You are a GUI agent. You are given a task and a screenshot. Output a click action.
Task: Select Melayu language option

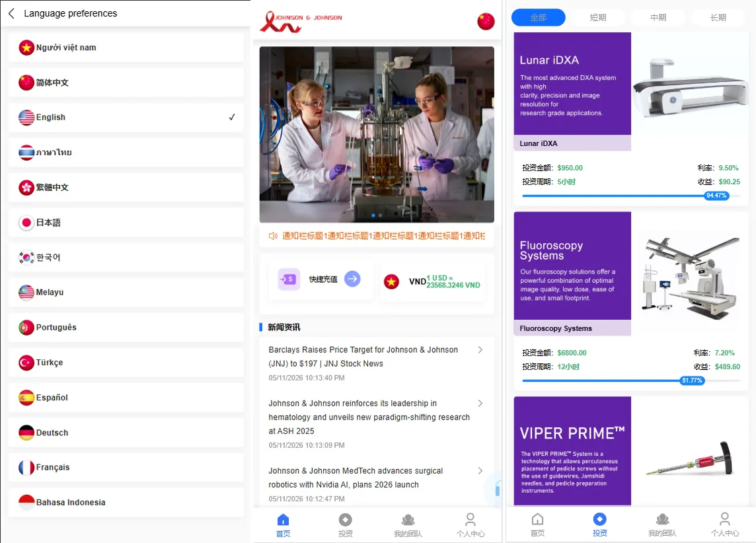point(126,292)
